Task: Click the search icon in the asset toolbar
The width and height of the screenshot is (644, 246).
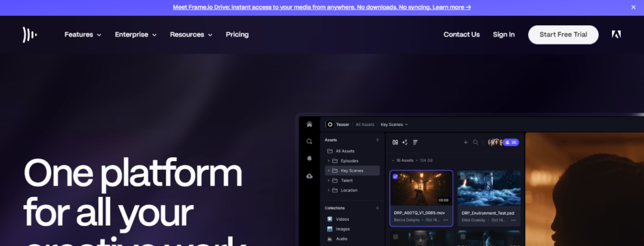Action: tap(475, 143)
